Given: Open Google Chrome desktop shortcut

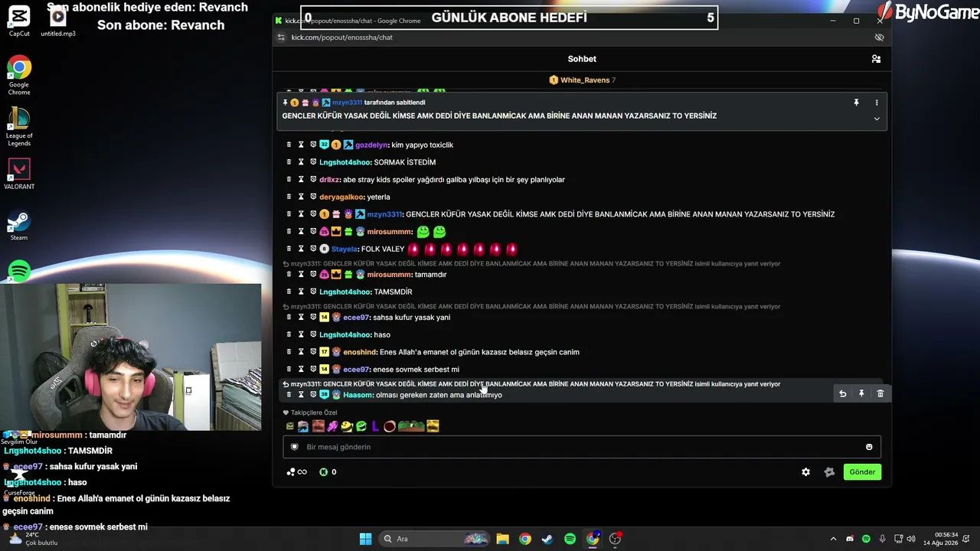Looking at the screenshot, I should pos(19,75).
